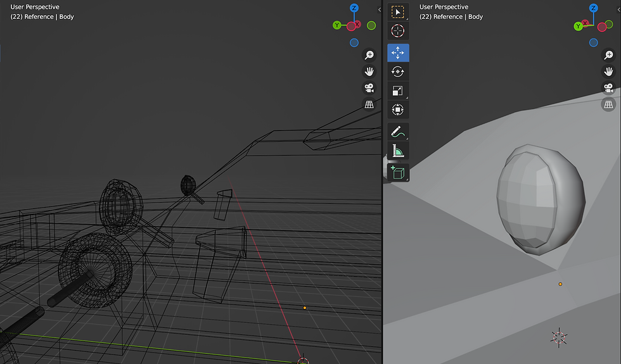The image size is (621, 364).
Task: Click pan hand icon in right viewport
Action: 608,72
